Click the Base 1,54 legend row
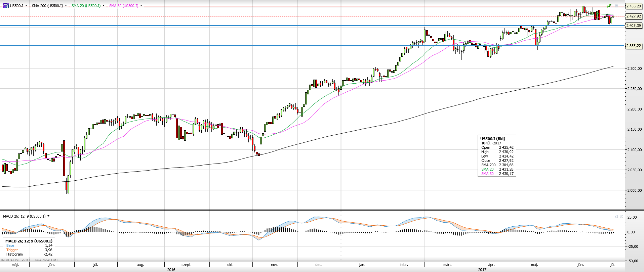 [29, 245]
